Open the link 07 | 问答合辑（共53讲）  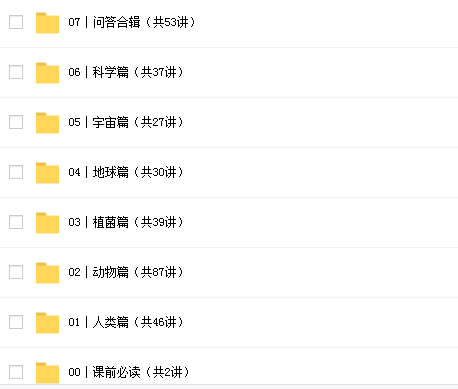tap(132, 22)
